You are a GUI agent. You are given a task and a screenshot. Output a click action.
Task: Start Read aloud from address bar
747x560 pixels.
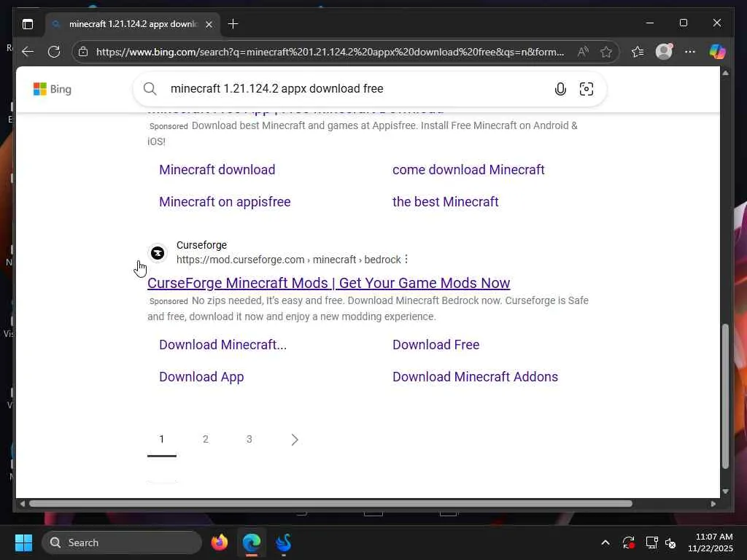click(583, 52)
